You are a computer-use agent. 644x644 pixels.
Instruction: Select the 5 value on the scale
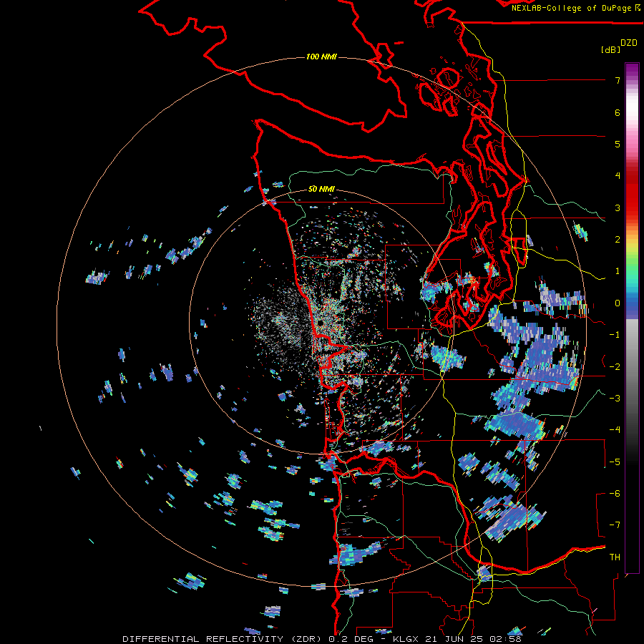click(618, 144)
